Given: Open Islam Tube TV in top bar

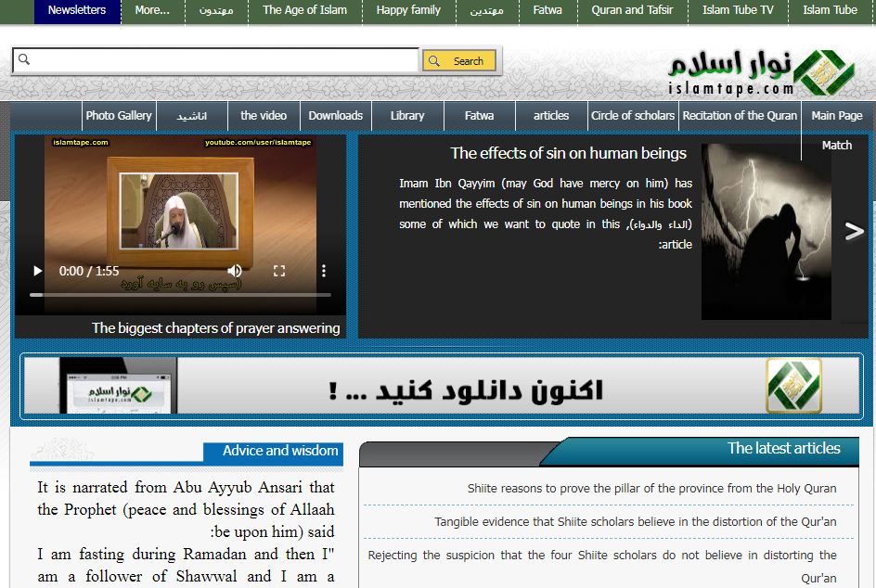Looking at the screenshot, I should coord(738,10).
